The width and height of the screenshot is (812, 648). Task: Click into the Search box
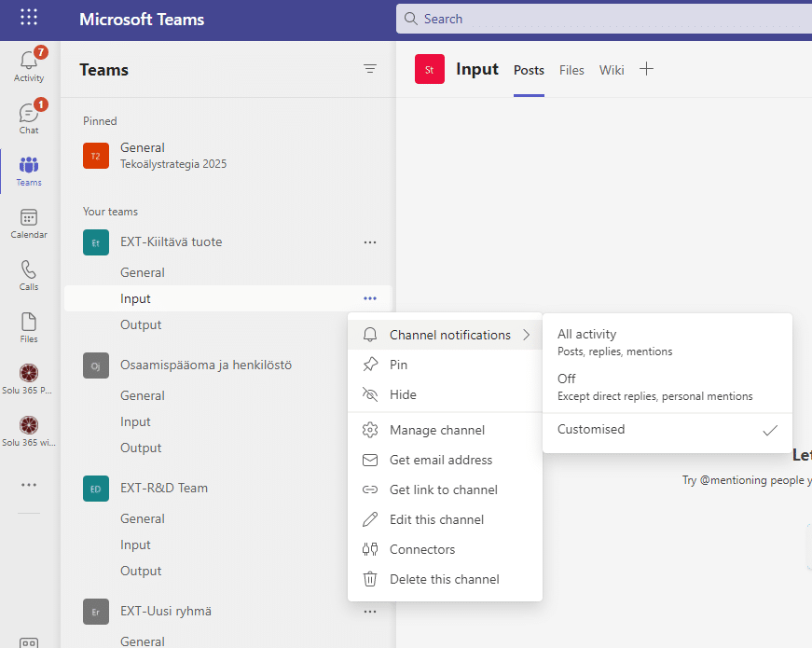[x=604, y=19]
